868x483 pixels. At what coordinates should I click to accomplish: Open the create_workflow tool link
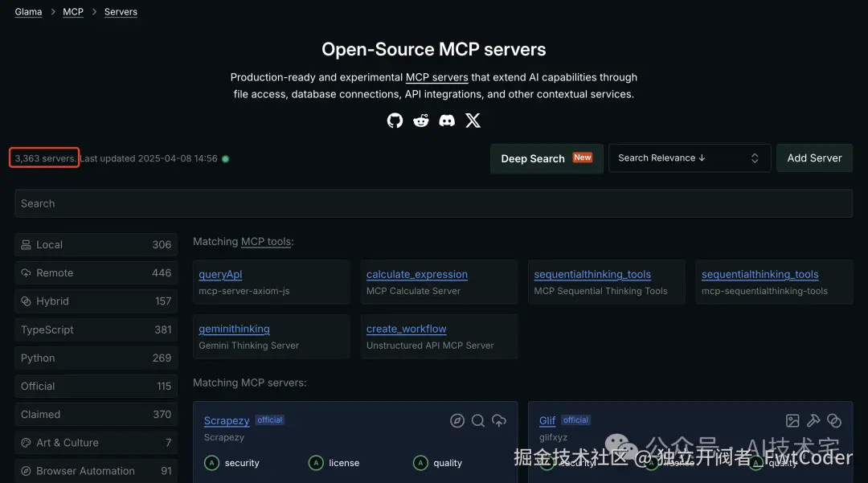(407, 329)
